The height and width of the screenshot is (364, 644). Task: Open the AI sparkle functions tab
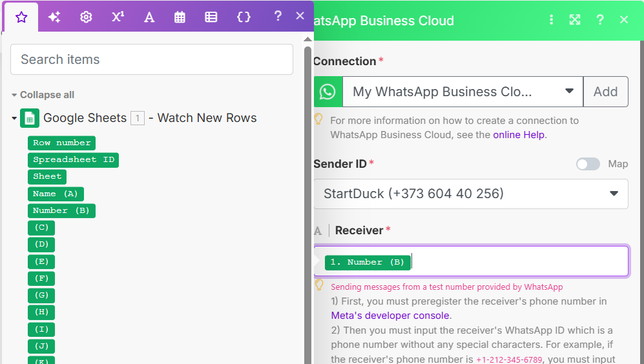[54, 17]
